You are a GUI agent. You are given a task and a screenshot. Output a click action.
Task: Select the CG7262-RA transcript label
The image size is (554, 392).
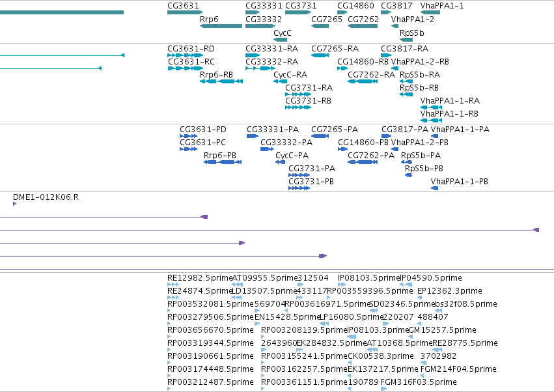pos(371,75)
